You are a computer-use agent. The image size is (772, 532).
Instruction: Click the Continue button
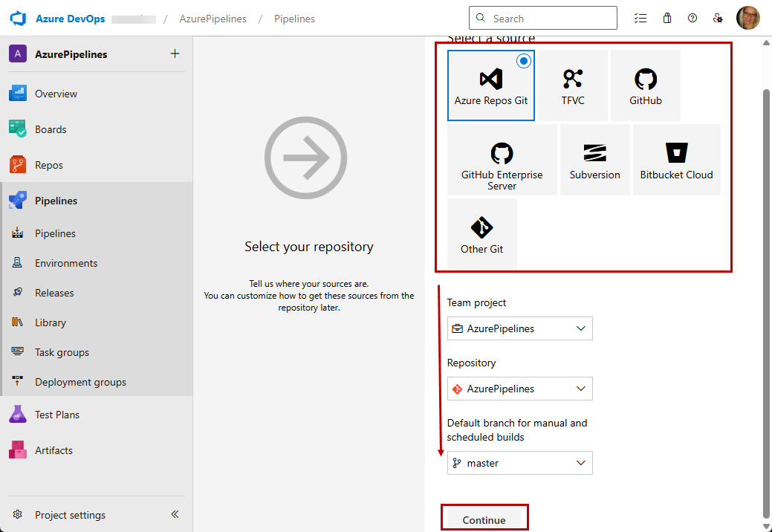point(484,519)
